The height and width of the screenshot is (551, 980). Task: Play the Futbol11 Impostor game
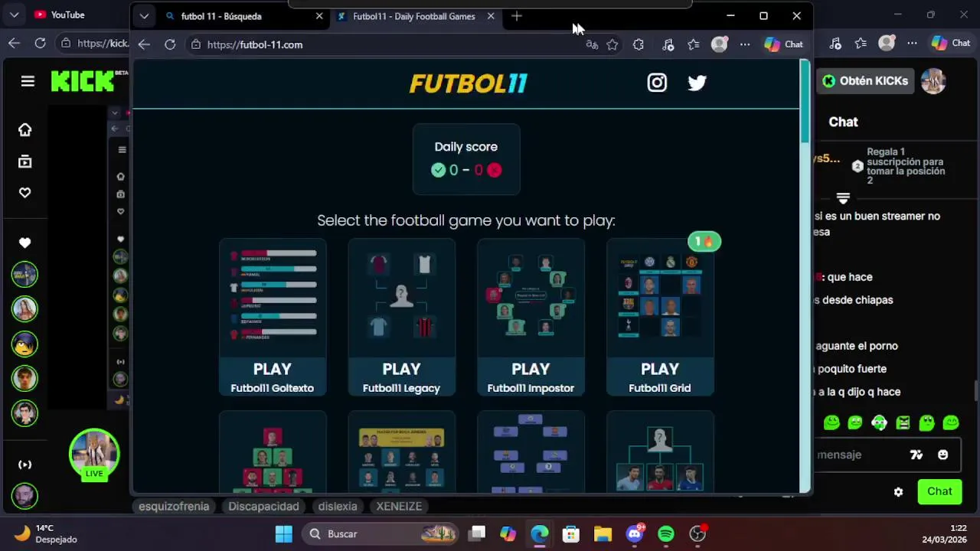(531, 318)
